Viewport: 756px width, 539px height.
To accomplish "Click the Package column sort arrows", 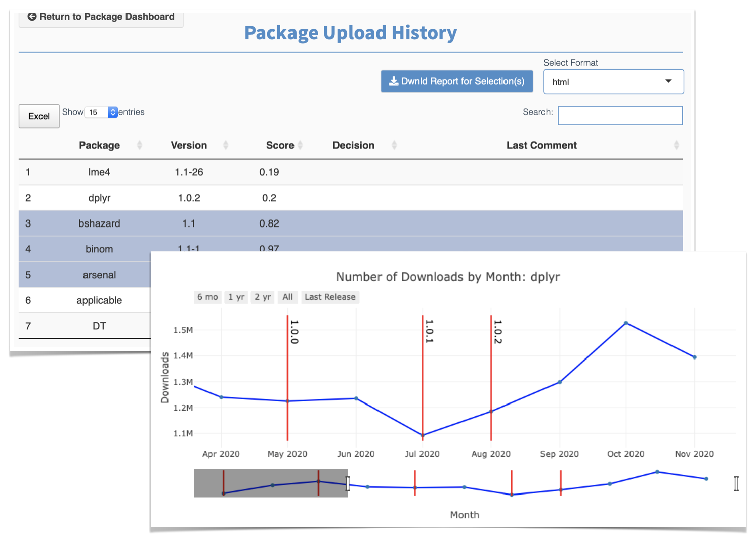I will click(139, 145).
